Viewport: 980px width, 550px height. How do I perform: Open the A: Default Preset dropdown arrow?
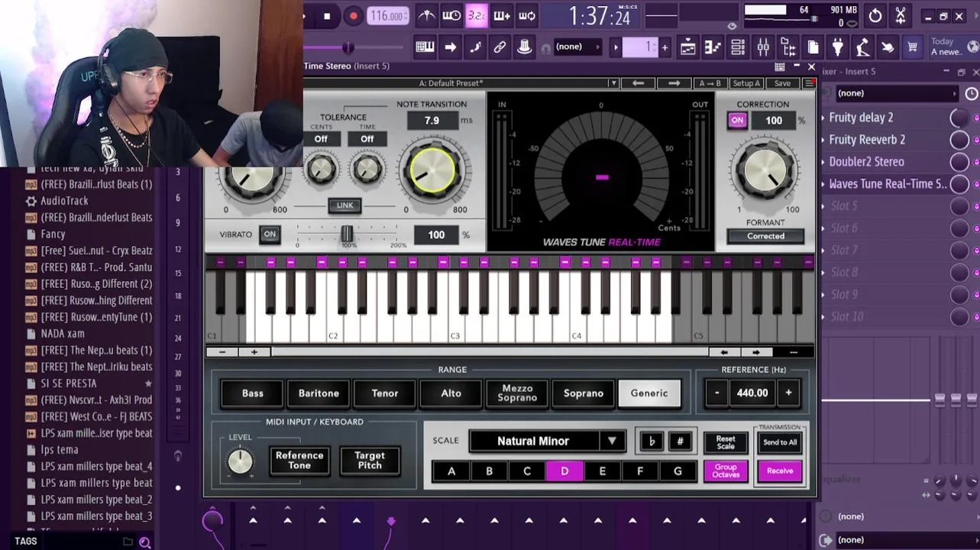[x=613, y=83]
